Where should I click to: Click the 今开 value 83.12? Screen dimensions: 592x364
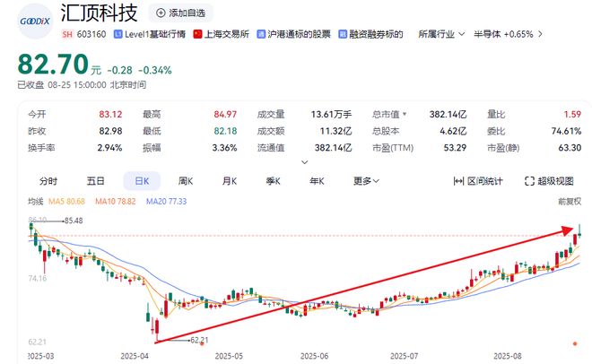click(110, 114)
